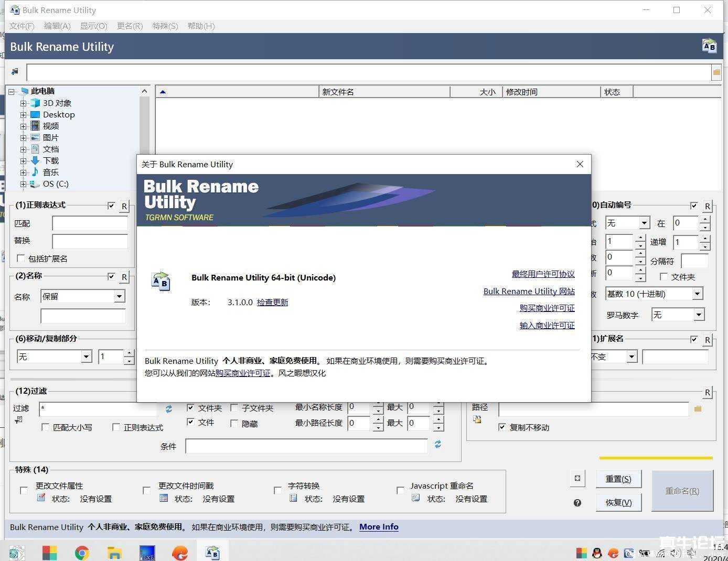Viewport: 728px width, 561px height.
Task: Open the 特殊(S) menu
Action: pyautogui.click(x=165, y=26)
